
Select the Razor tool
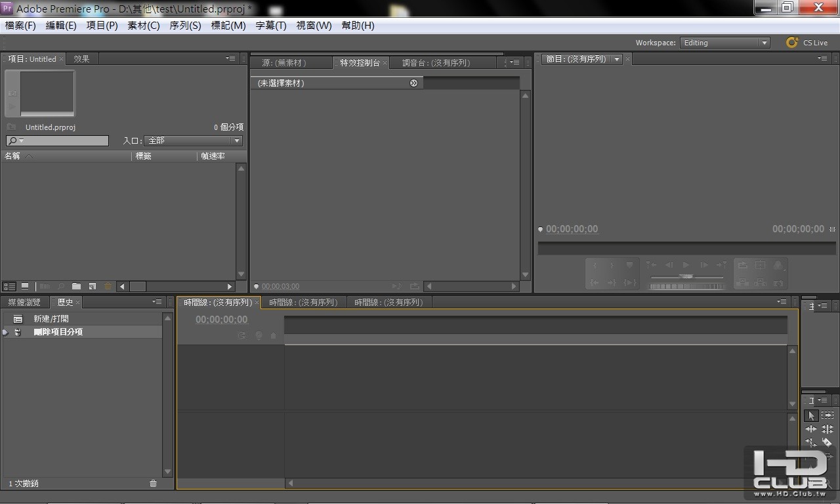[x=828, y=442]
